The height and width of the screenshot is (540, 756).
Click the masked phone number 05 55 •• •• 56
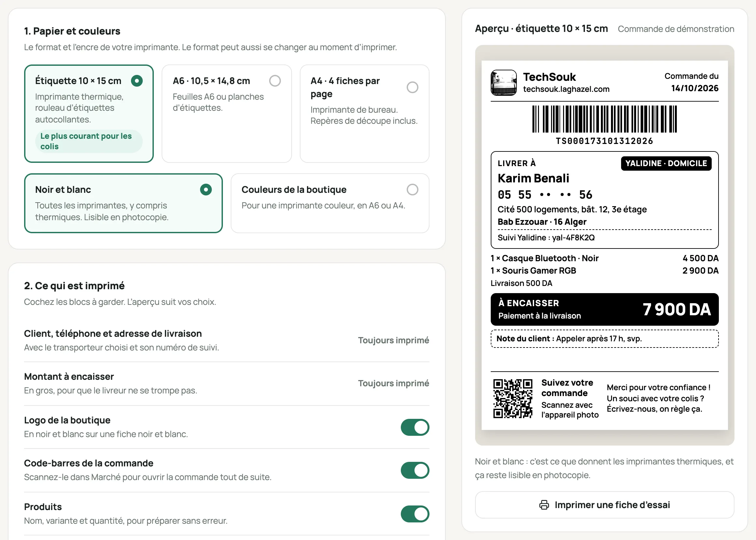point(545,194)
